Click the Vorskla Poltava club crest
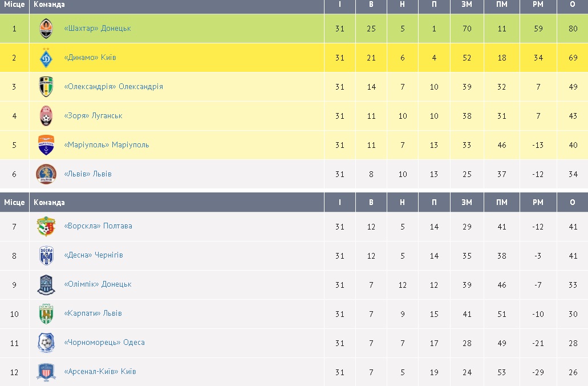The width and height of the screenshot is (588, 386). click(x=46, y=227)
